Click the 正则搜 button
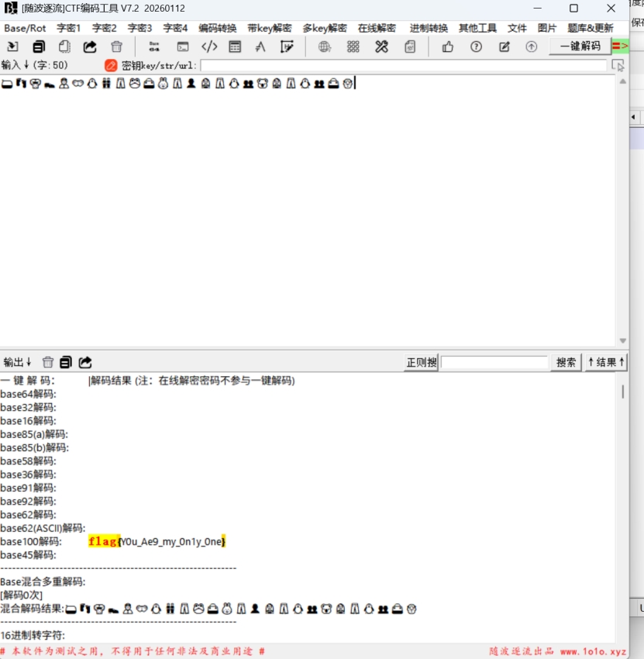The width and height of the screenshot is (644, 659). pos(422,362)
